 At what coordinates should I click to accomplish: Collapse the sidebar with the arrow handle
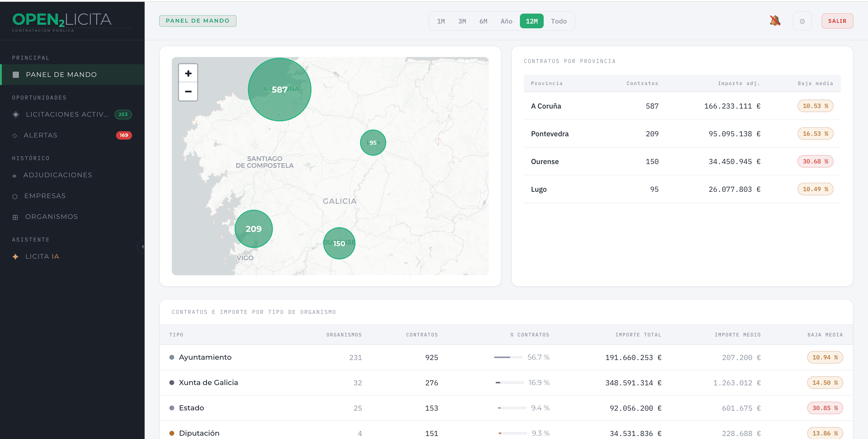point(142,247)
